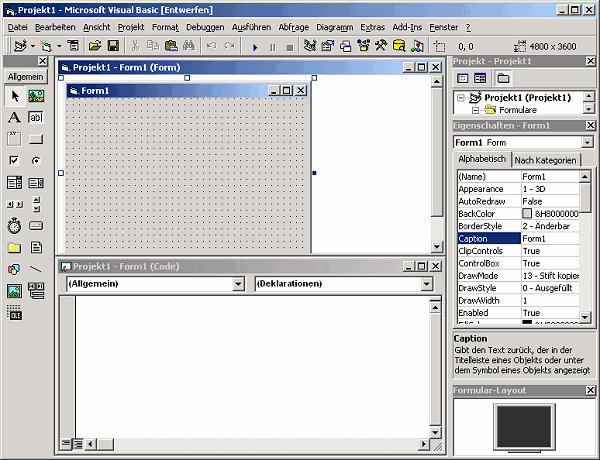Select the BorderStyle property row
The image size is (600, 460).
518,226
